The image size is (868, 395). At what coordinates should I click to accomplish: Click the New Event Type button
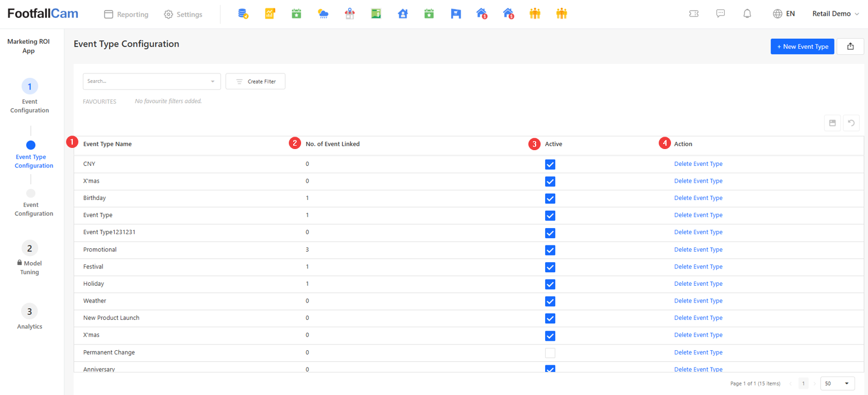click(x=802, y=47)
